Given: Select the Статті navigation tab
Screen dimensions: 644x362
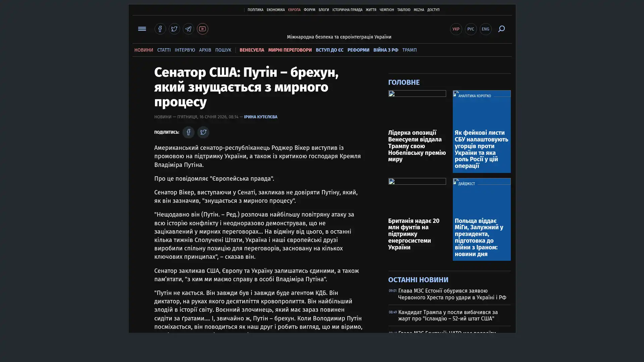Looking at the screenshot, I should [x=164, y=50].
